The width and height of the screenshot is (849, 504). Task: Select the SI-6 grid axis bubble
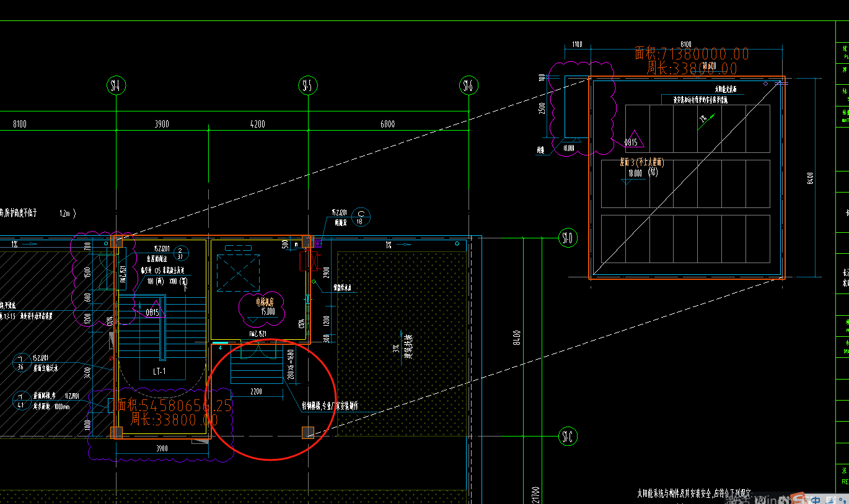click(x=468, y=86)
